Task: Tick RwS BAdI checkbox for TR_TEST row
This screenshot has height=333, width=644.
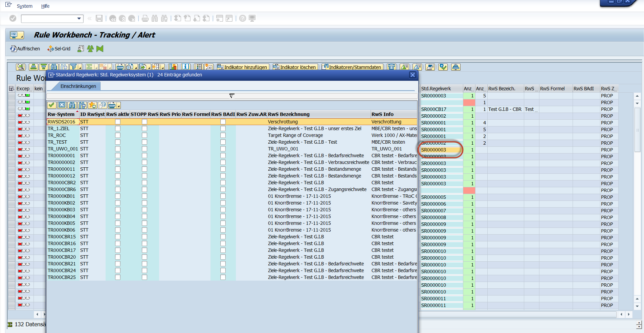Action: click(223, 142)
